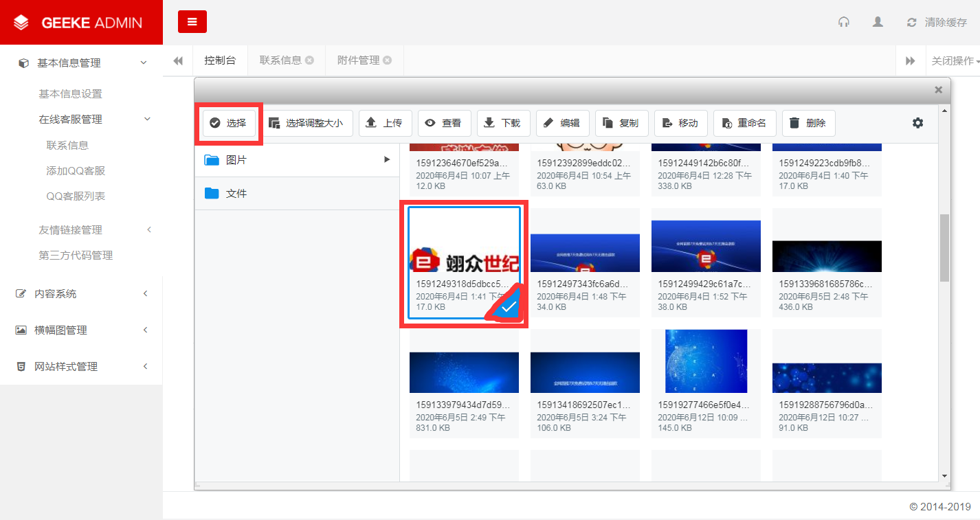Open the headset support icon
Screen dimensions: 980x520
click(844, 22)
